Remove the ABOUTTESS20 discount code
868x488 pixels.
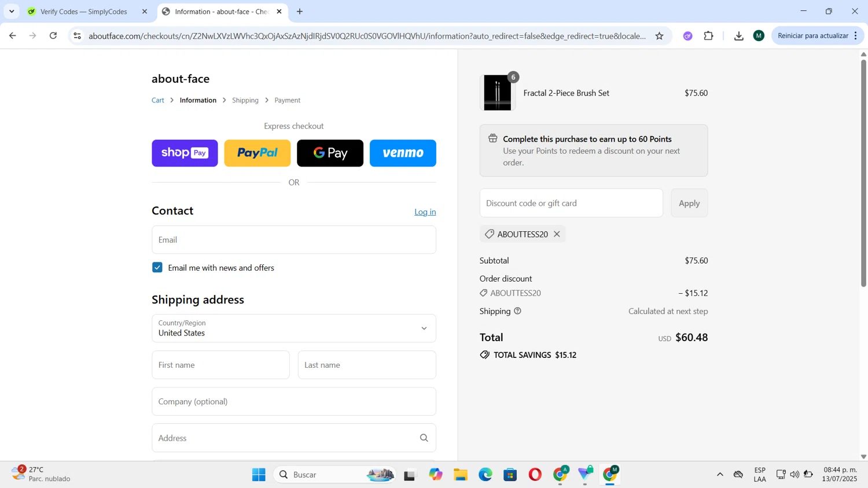tap(557, 234)
